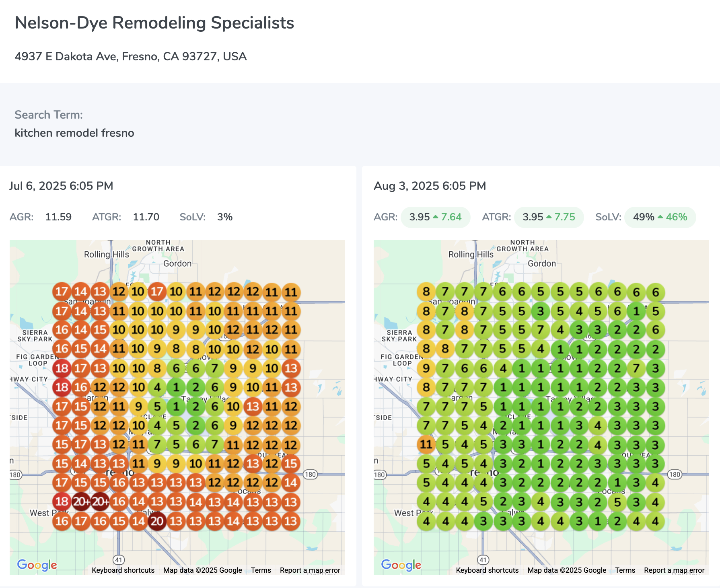The height and width of the screenshot is (588, 720).
Task: Click the 20+ marker next to 18
Action: point(81,502)
